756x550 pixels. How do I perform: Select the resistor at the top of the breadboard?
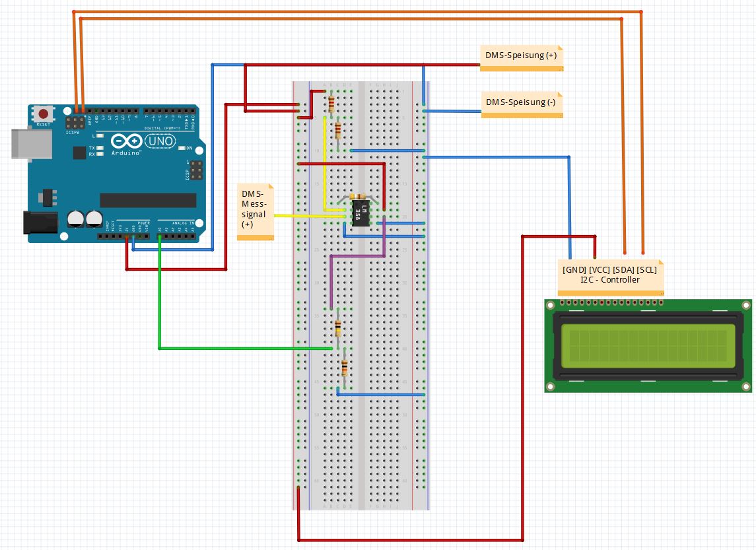(330, 104)
